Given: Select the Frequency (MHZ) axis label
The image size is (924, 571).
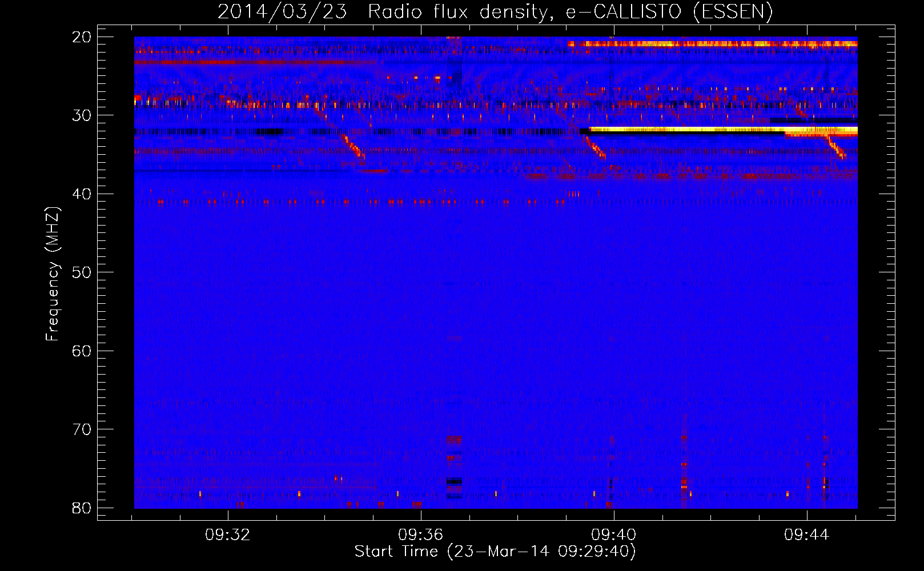Looking at the screenshot, I should [53, 274].
